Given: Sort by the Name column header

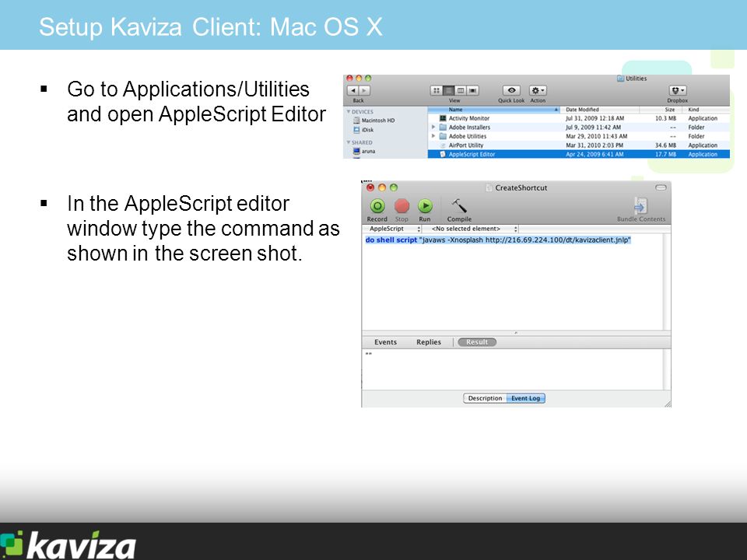Looking at the screenshot, I should [493, 110].
